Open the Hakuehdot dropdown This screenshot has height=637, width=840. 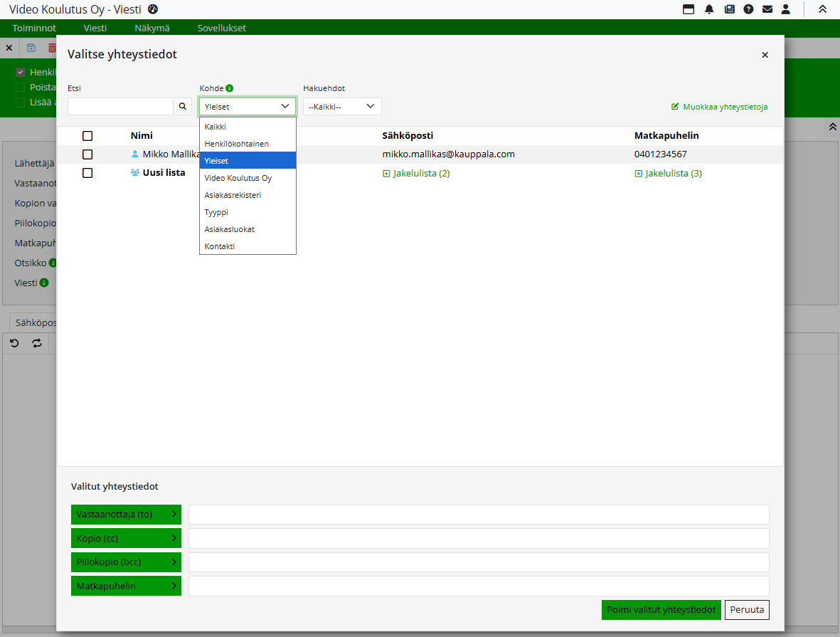pyautogui.click(x=342, y=106)
